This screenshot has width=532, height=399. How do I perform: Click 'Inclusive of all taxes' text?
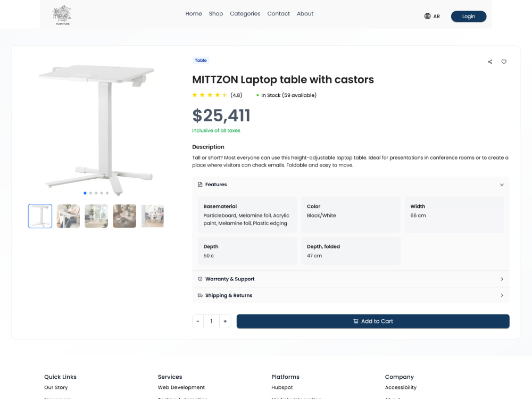point(216,131)
